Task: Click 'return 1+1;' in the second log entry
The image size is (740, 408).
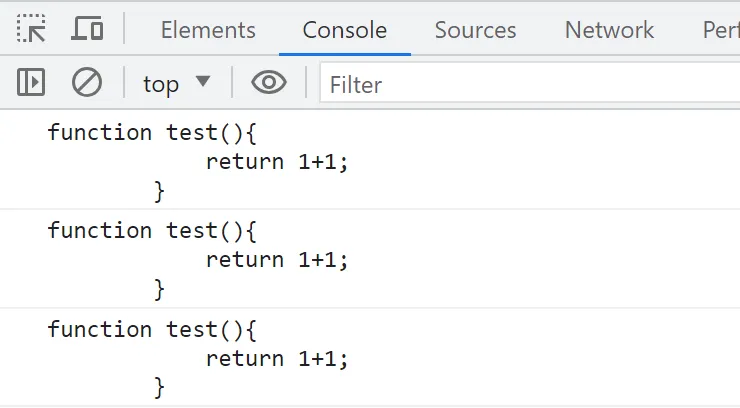Action: 277,260
